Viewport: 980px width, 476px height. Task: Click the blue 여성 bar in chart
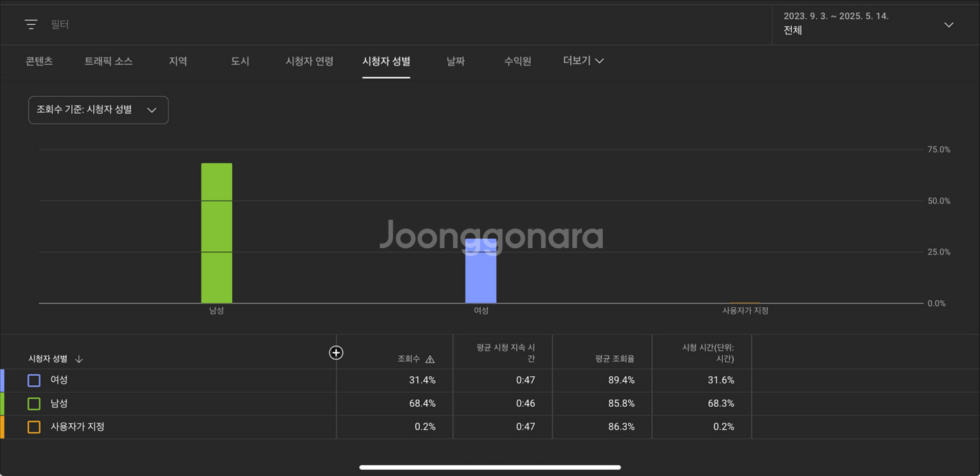(481, 271)
